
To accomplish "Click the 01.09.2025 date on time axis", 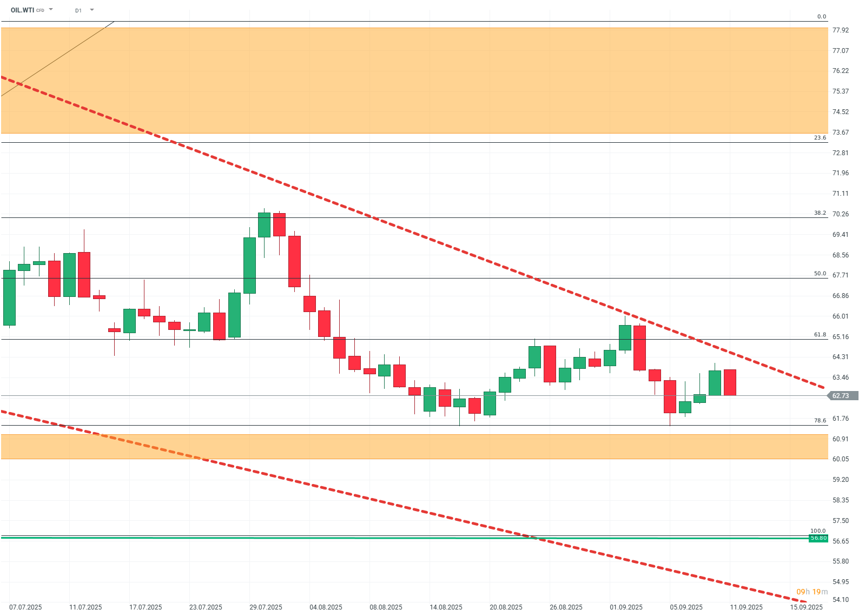I will pos(626,607).
